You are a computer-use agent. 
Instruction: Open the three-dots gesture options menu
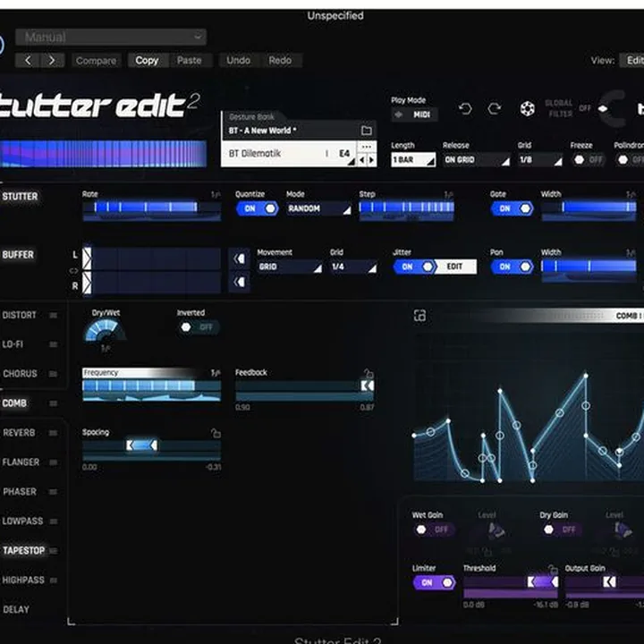point(367,147)
